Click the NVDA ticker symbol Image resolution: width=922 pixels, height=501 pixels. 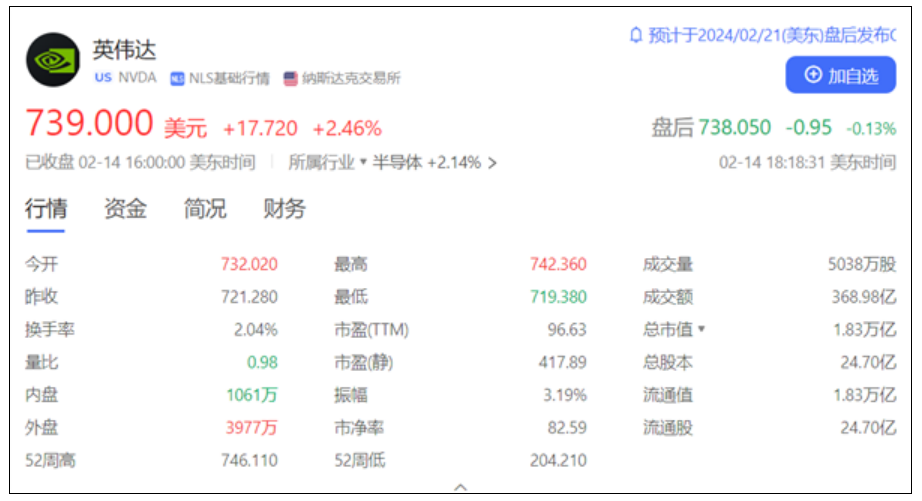tap(138, 78)
